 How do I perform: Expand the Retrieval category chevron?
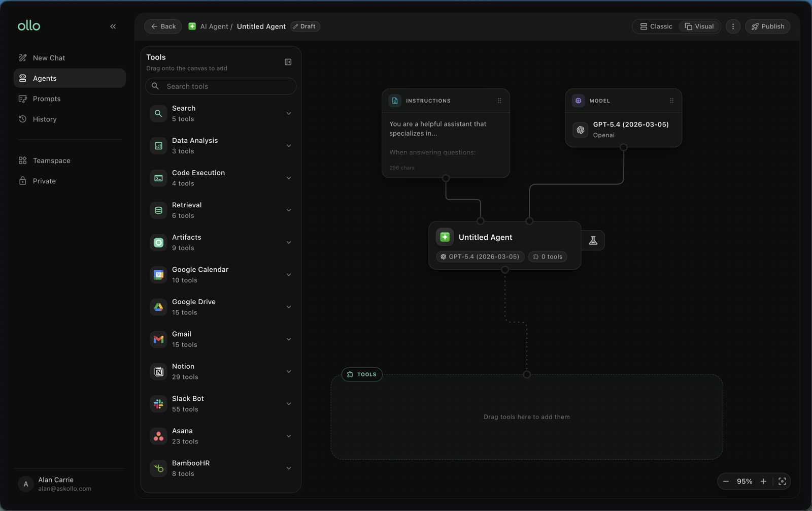289,210
